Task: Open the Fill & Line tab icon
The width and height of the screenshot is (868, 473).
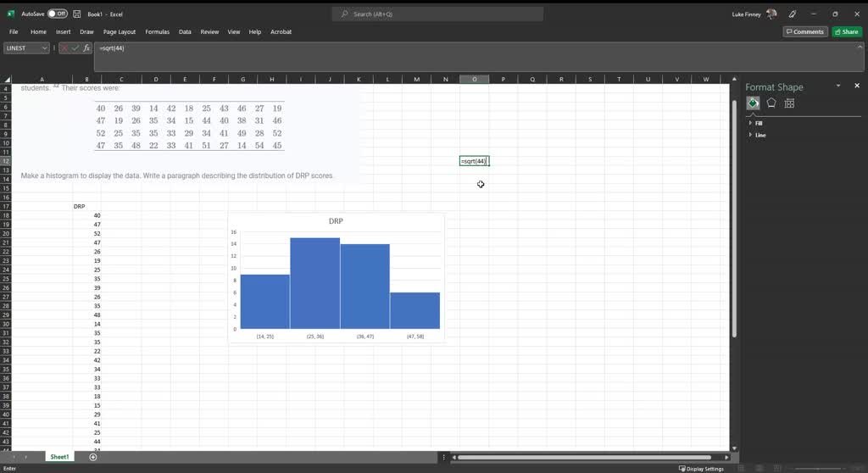Action: [753, 103]
